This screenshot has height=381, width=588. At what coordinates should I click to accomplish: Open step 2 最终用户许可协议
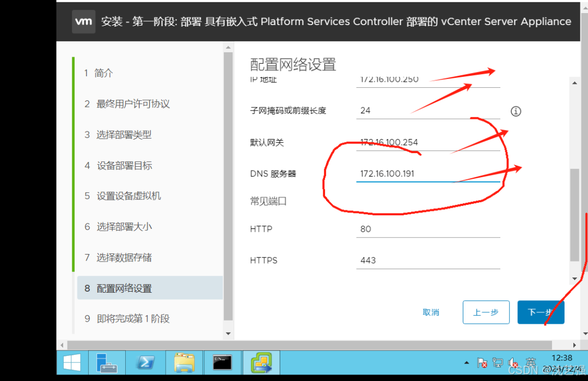(x=127, y=104)
